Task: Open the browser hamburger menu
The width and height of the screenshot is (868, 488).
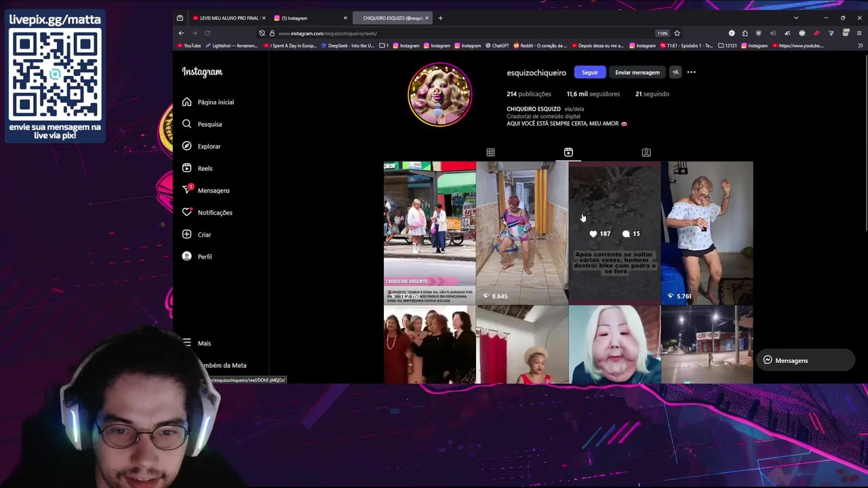Action: tap(861, 33)
